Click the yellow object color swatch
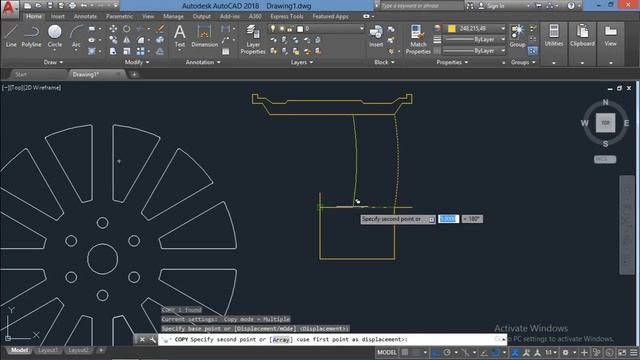This screenshot has height=360, width=640. (451, 29)
